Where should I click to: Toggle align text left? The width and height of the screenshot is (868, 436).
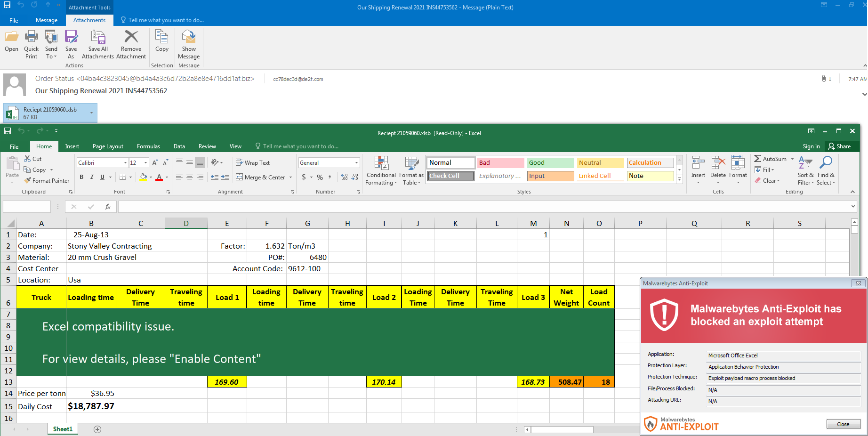[x=179, y=177]
